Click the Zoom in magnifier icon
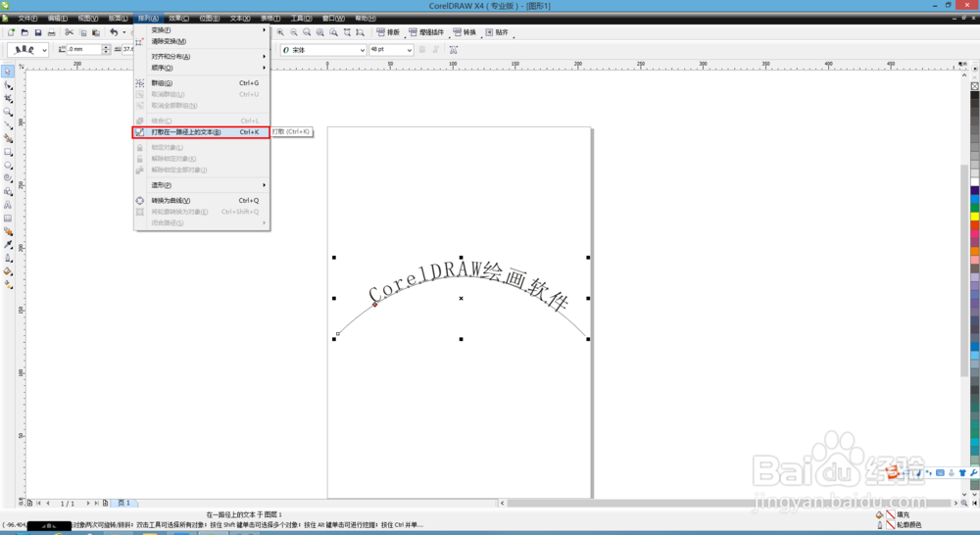980x535 pixels. point(280,32)
